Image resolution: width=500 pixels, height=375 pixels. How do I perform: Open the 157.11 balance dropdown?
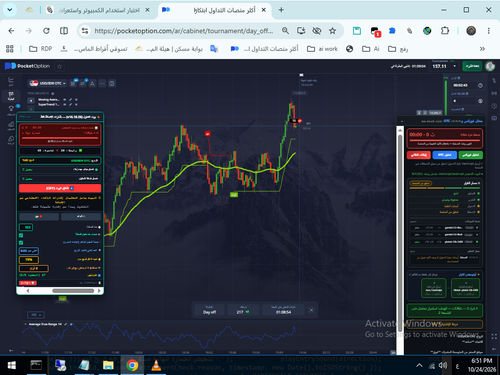coord(444,66)
